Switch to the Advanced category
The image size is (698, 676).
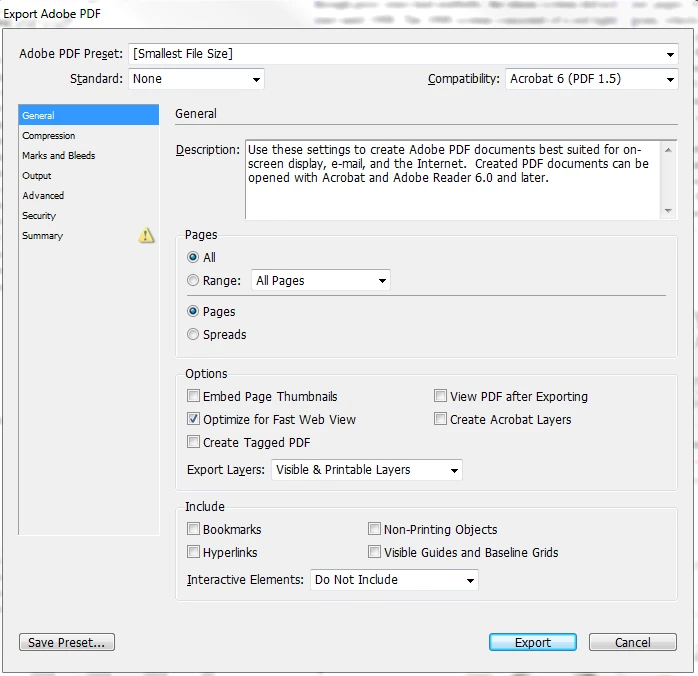point(89,195)
